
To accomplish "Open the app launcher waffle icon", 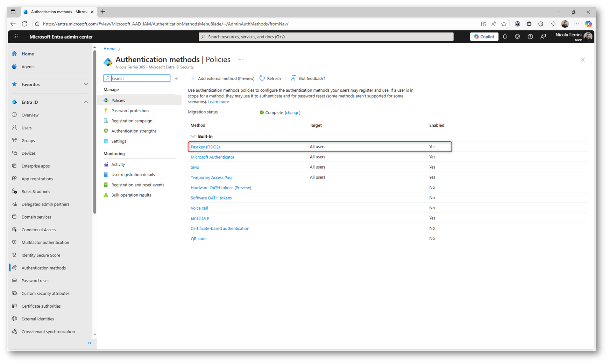I will pyautogui.click(x=15, y=37).
